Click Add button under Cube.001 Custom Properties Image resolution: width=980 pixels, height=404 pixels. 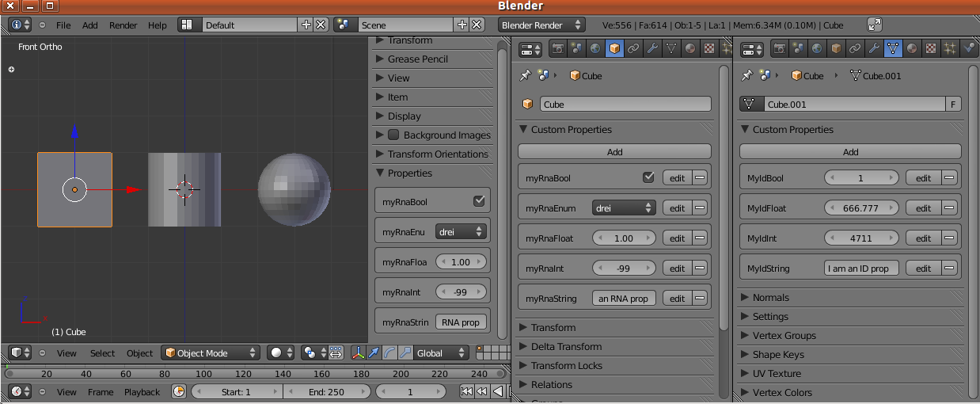850,151
